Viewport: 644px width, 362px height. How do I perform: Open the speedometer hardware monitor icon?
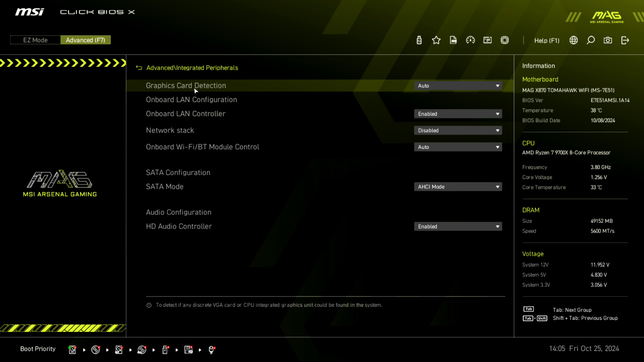(470, 40)
